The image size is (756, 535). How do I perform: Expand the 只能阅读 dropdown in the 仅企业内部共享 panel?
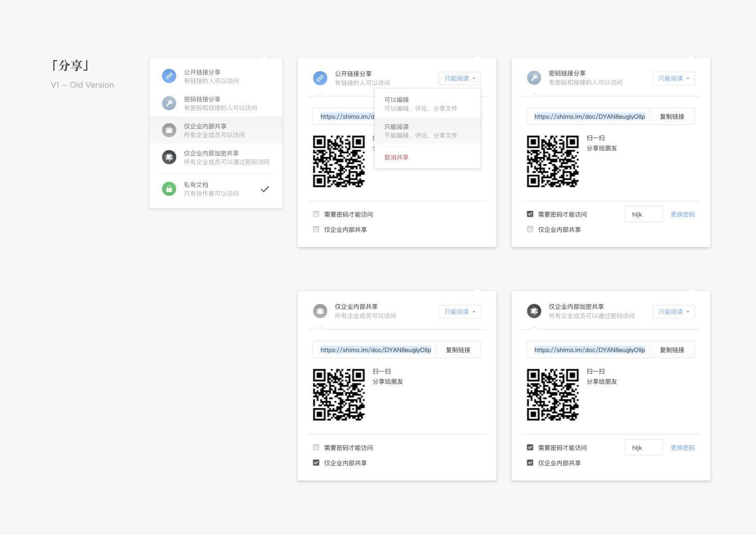pos(460,312)
